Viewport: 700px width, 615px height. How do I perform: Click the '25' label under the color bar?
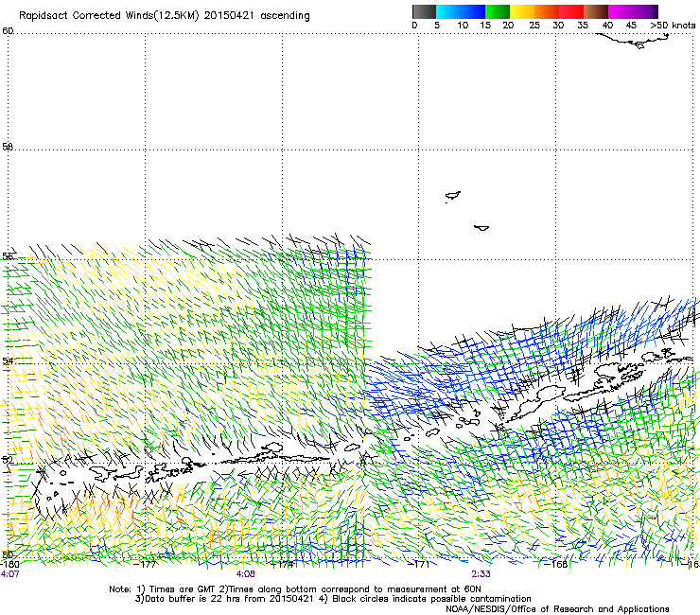pos(534,26)
